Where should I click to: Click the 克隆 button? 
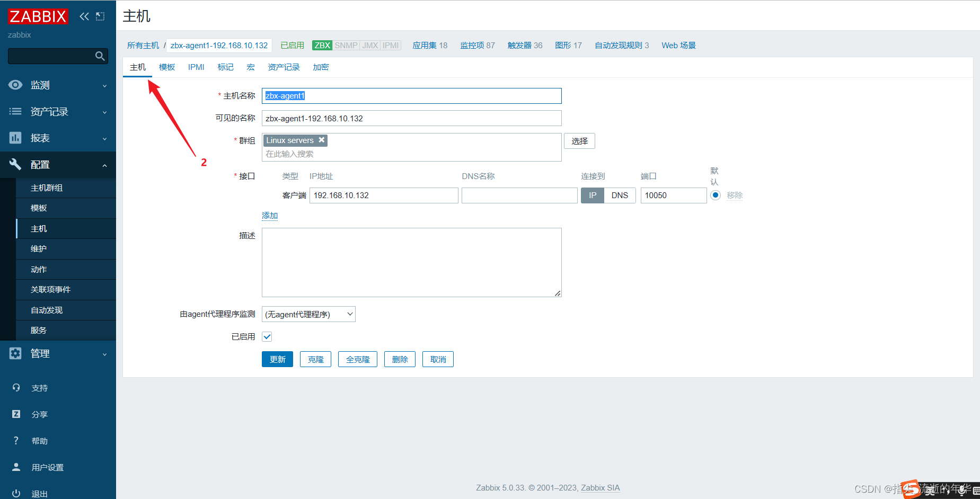[x=315, y=359]
